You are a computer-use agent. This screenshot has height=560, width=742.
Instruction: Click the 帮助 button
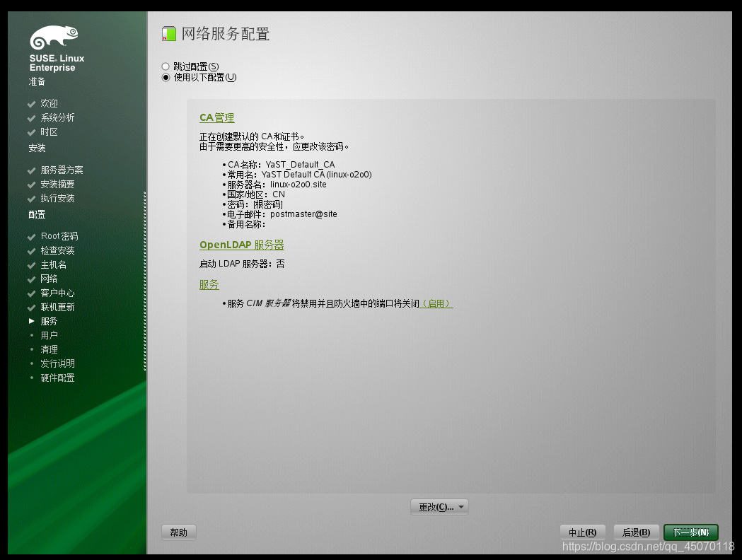click(x=179, y=532)
